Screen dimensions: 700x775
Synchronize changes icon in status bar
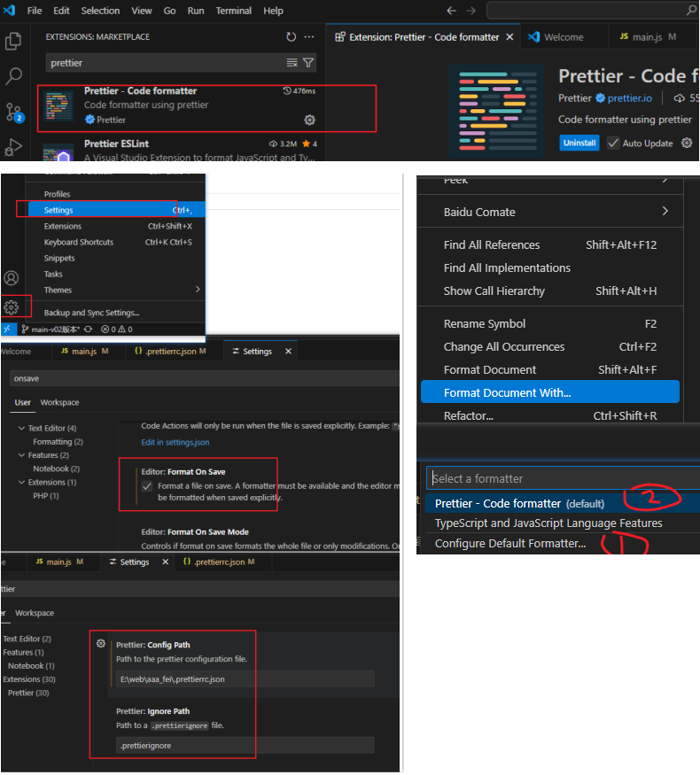(x=88, y=329)
